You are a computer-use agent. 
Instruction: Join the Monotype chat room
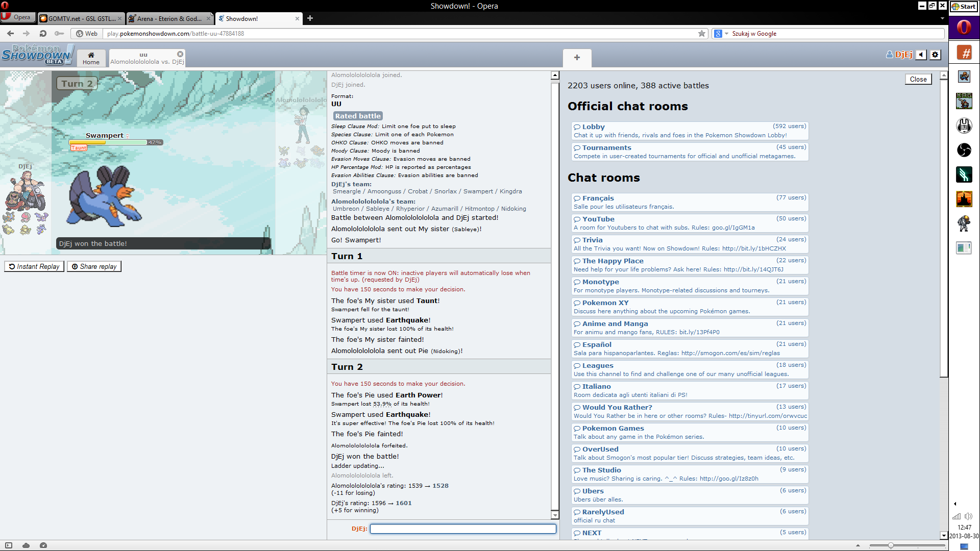click(690, 286)
